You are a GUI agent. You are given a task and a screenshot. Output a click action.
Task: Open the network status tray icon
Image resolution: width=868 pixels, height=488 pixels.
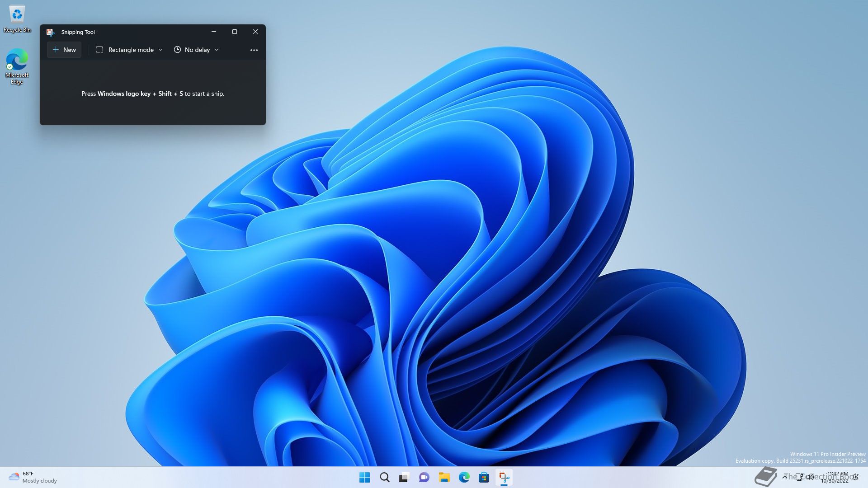(799, 477)
